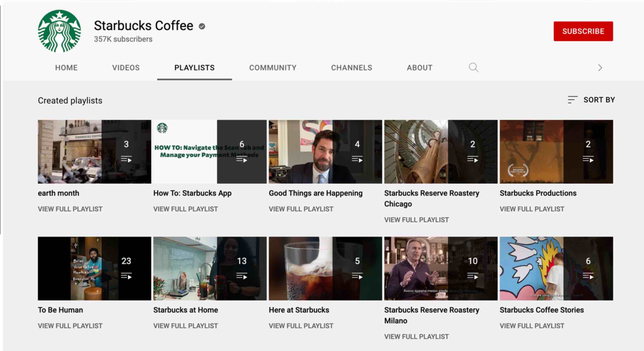The height and width of the screenshot is (351, 644).
Task: View full playlist for Starbucks Reserve Roastery Milano
Action: point(416,337)
